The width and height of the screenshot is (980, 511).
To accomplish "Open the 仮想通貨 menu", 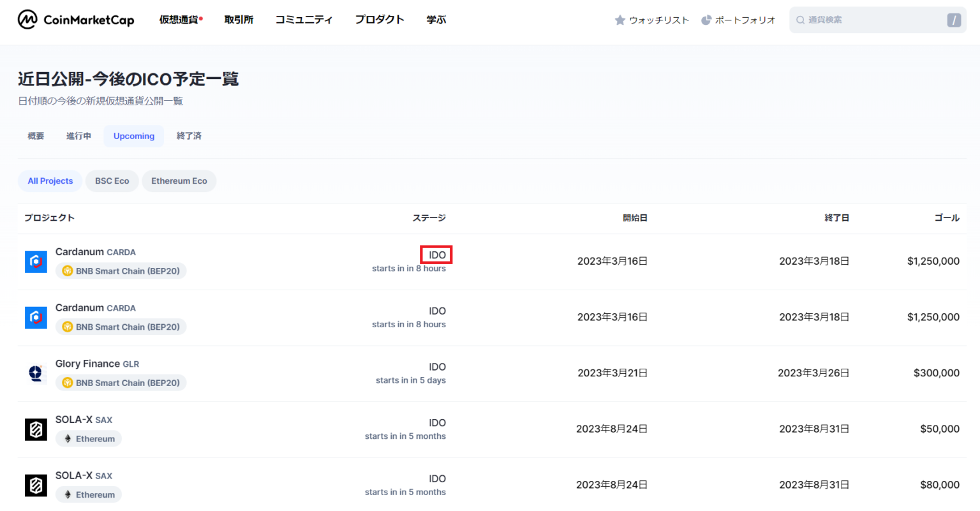I will [x=179, y=20].
